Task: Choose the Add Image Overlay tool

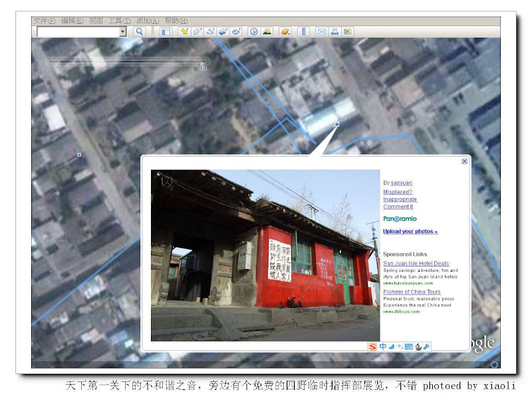Action: (x=223, y=31)
